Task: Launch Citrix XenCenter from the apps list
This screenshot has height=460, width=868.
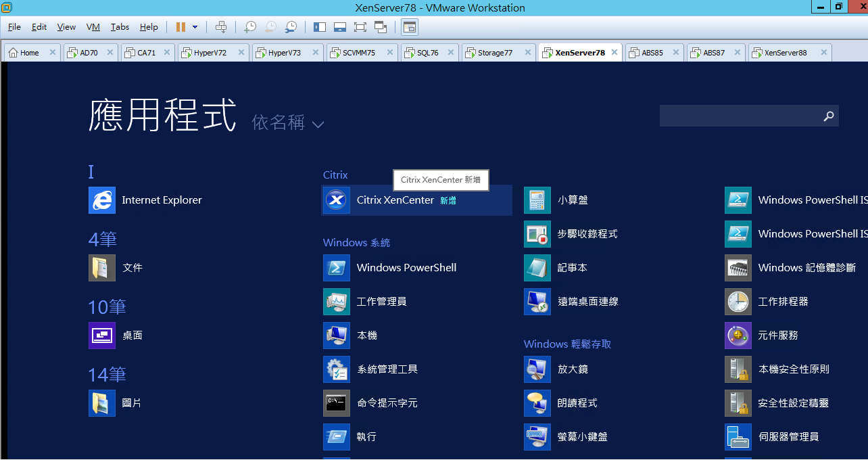Action: tap(416, 200)
